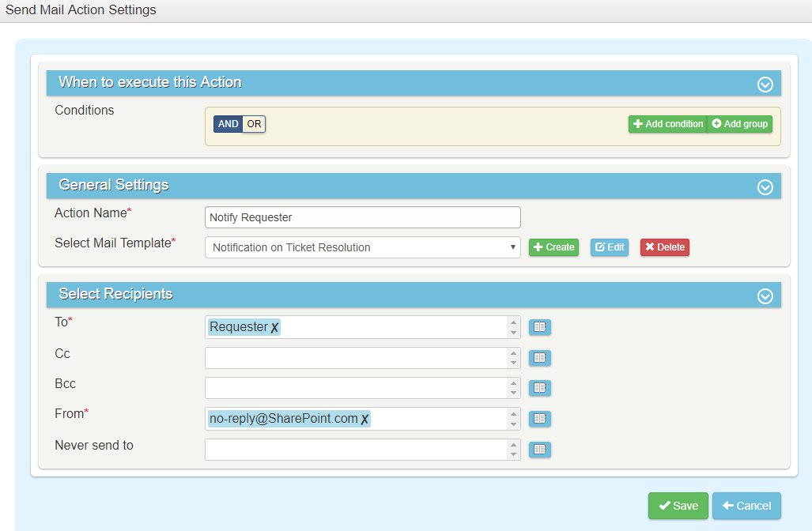Click the Action Name text field

[362, 217]
